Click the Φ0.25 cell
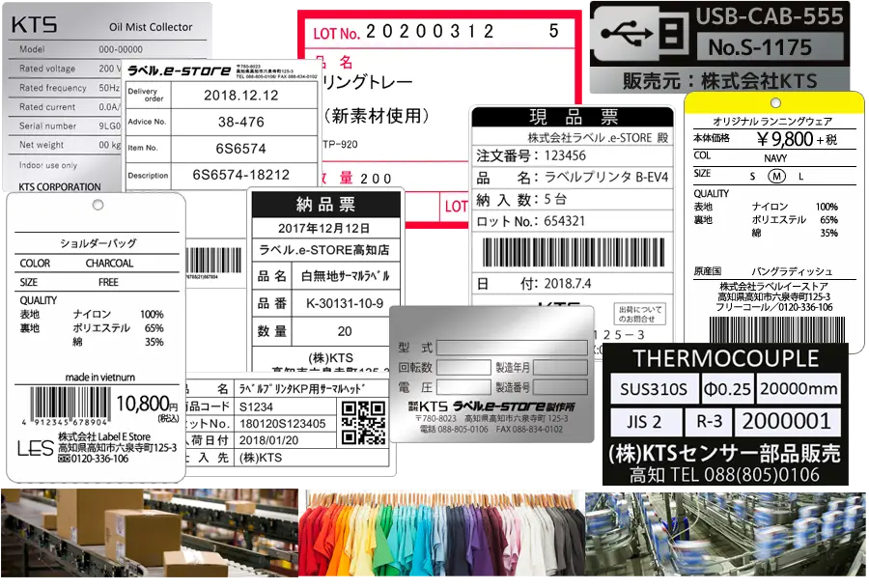Image resolution: width=869 pixels, height=588 pixels. 727,389
